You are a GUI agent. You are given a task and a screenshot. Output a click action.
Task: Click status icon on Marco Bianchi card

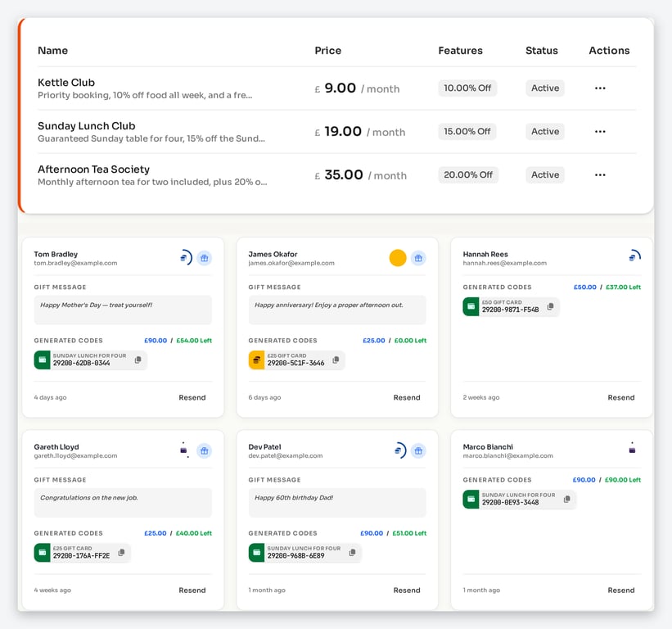632,449
